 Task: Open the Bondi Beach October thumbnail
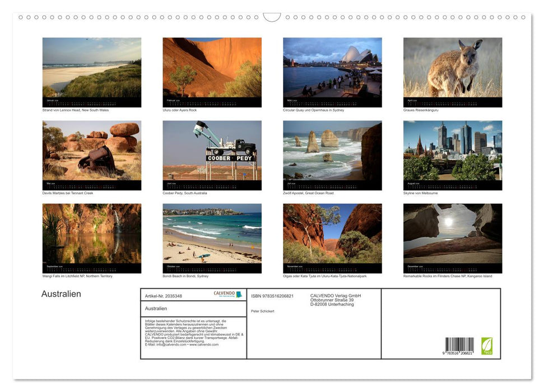coord(212,237)
